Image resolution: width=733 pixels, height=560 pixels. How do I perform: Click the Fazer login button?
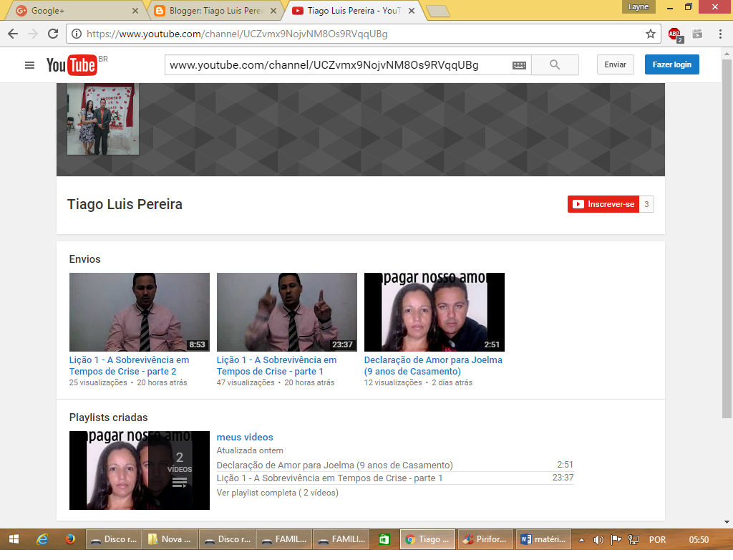click(x=671, y=64)
